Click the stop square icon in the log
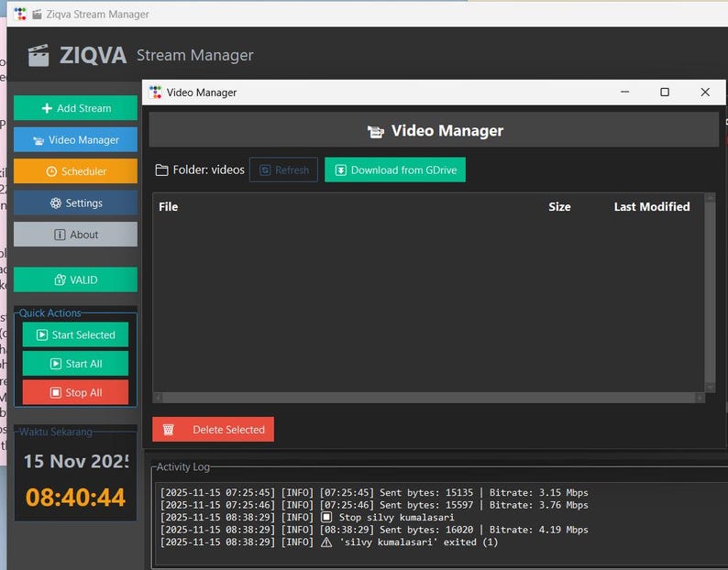The height and width of the screenshot is (570, 728). pyautogui.click(x=326, y=517)
